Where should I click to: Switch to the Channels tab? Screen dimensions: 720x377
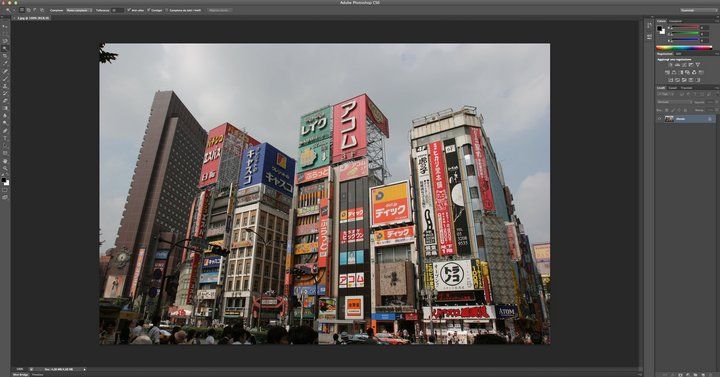tap(673, 88)
